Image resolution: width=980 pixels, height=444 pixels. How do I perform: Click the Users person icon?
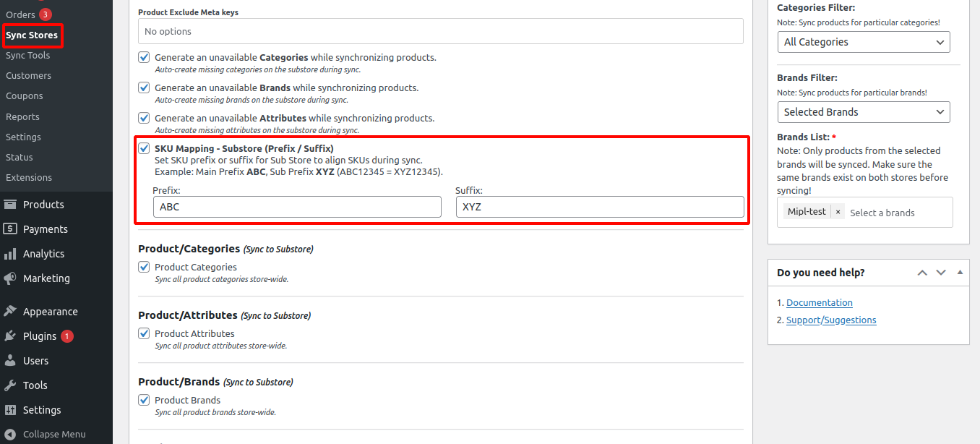(10, 361)
